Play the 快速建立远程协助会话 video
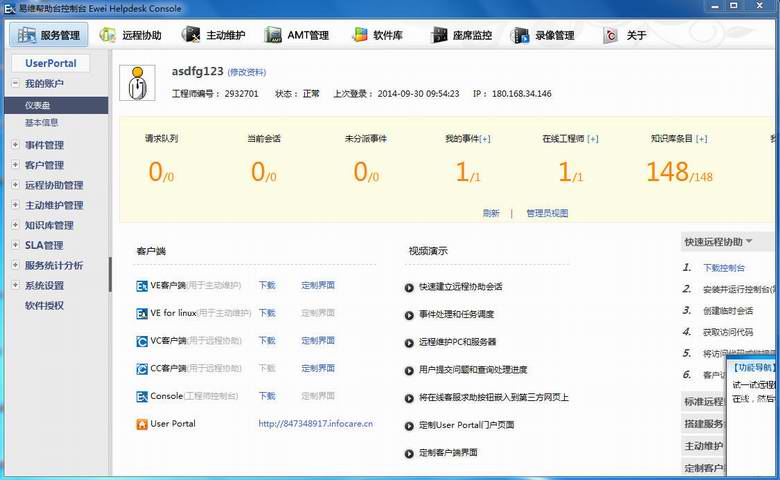The image size is (780, 480). pyautogui.click(x=409, y=288)
